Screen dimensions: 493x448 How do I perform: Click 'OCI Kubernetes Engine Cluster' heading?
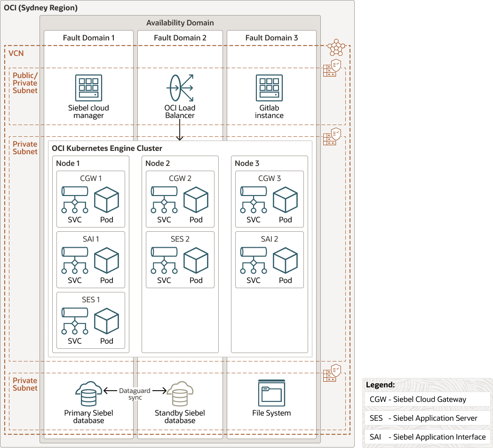point(107,148)
